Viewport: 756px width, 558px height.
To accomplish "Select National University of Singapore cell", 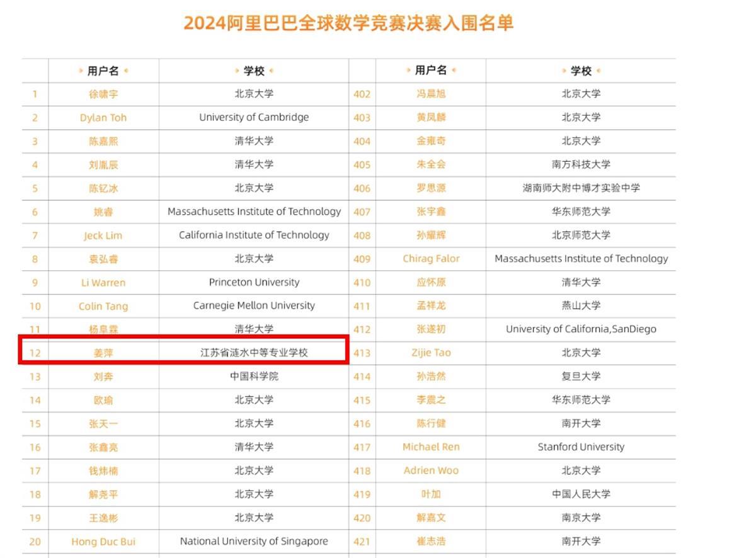I will pyautogui.click(x=254, y=541).
